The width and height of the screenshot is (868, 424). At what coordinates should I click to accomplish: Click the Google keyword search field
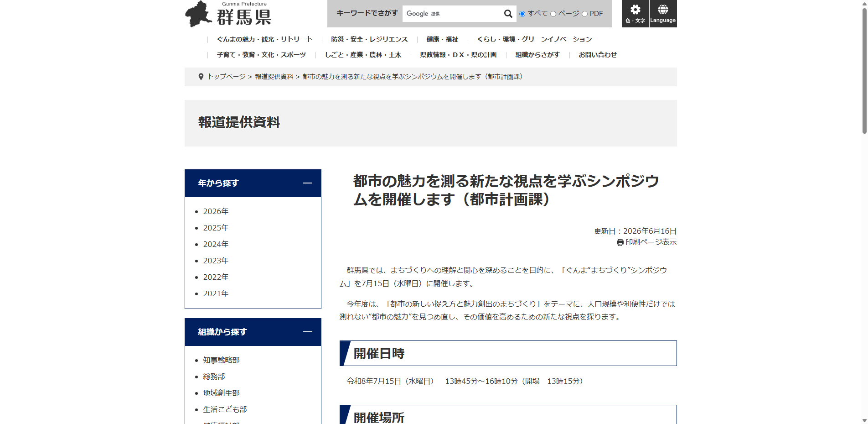point(452,14)
